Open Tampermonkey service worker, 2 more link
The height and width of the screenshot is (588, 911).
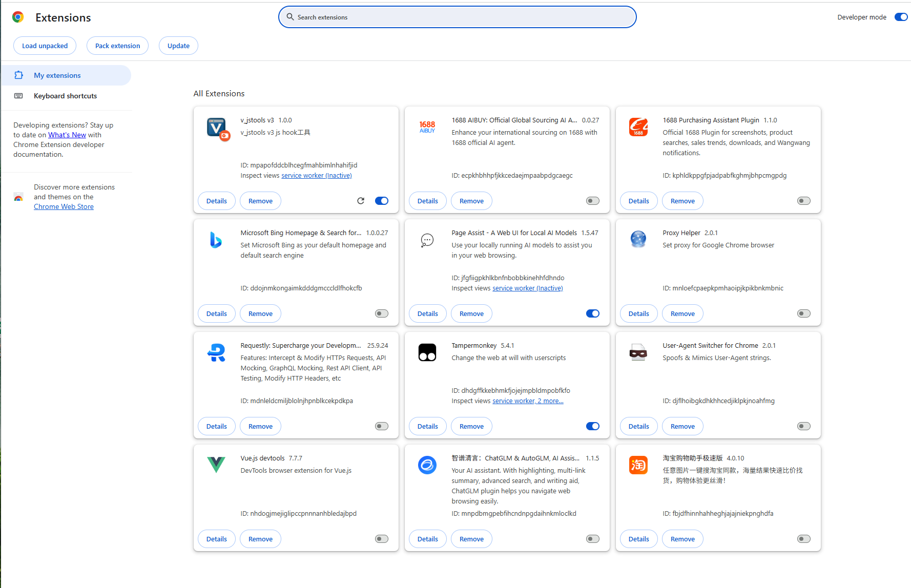click(528, 401)
